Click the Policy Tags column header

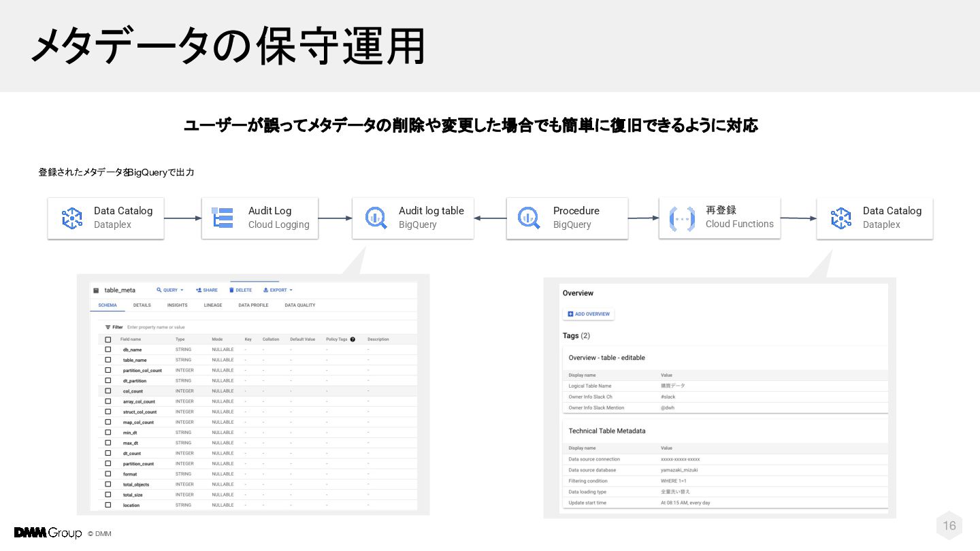[336, 339]
